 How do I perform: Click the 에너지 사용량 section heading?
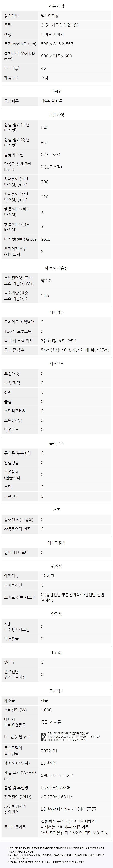click(x=56, y=268)
